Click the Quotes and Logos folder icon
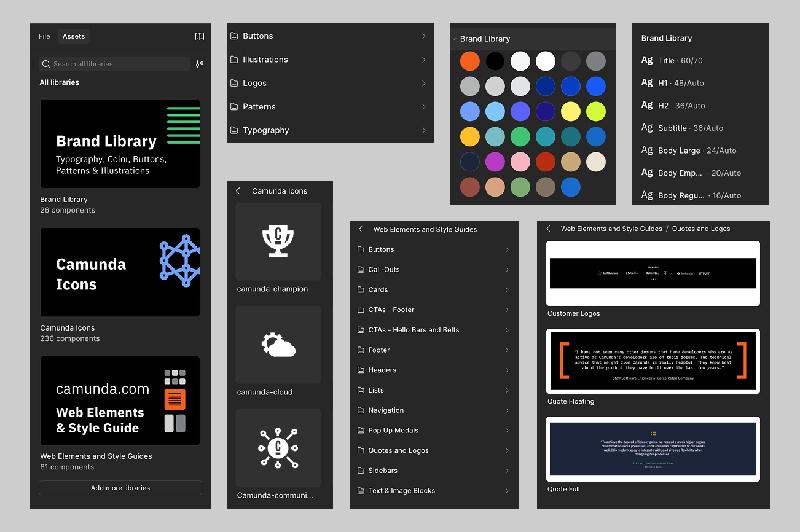This screenshot has height=532, width=800. [x=361, y=450]
